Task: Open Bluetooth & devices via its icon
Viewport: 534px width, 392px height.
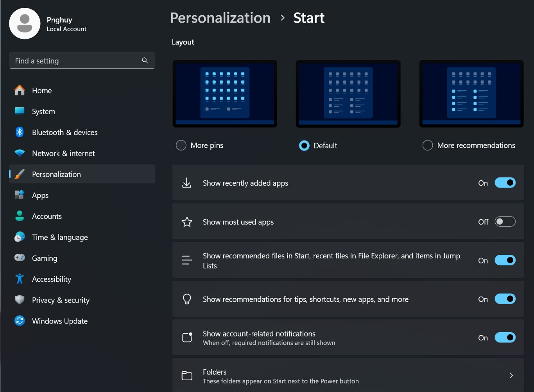Action: [20, 132]
